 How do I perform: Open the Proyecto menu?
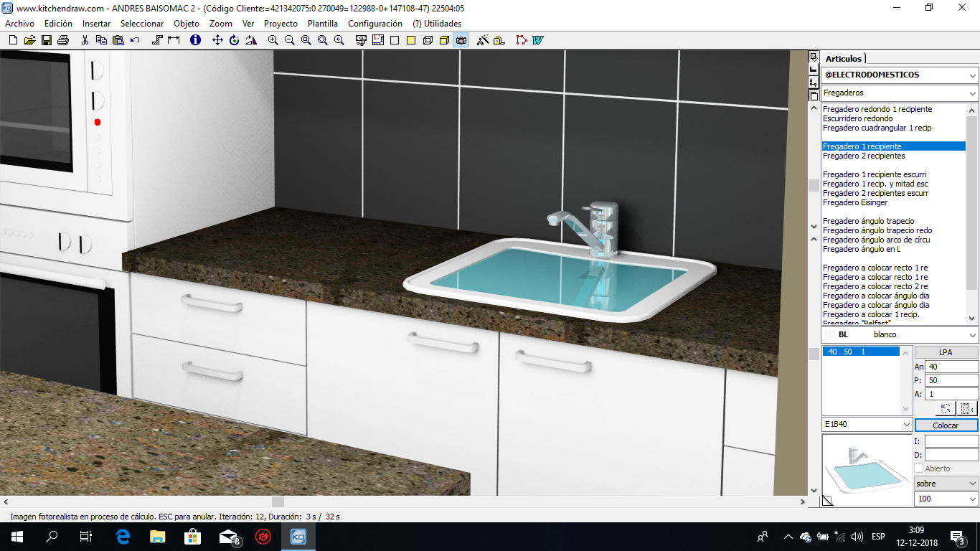click(281, 24)
